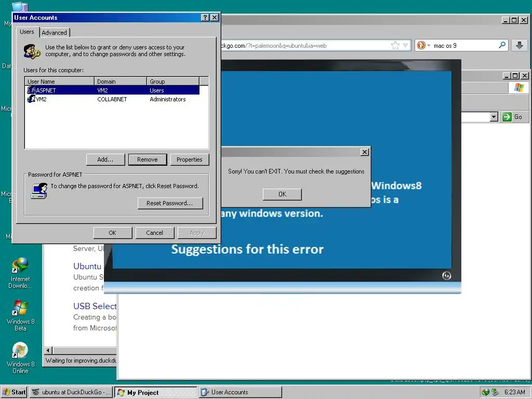This screenshot has height=399, width=532.
Task: Sort by User Name column header
Action: (x=60, y=82)
